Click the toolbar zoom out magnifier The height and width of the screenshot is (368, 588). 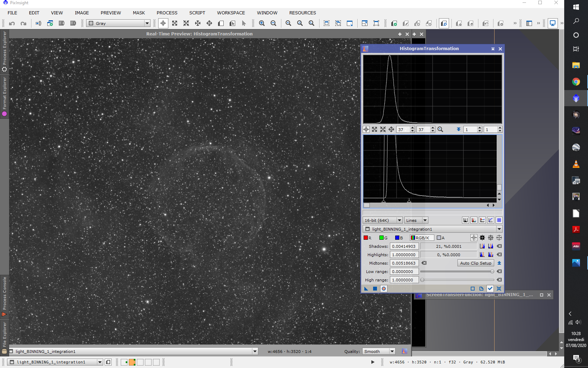[273, 23]
